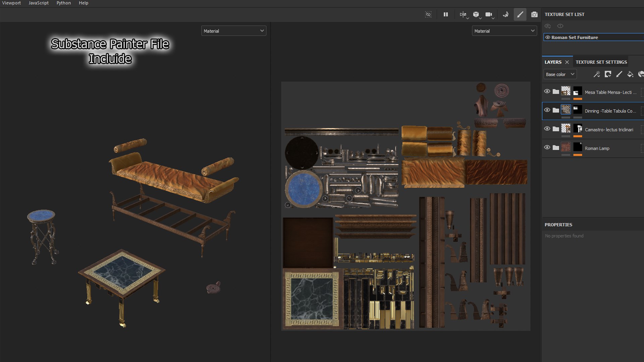Image resolution: width=644 pixels, height=362 pixels.
Task: Expand the Camastro-lectus folder icon
Action: [x=556, y=129]
